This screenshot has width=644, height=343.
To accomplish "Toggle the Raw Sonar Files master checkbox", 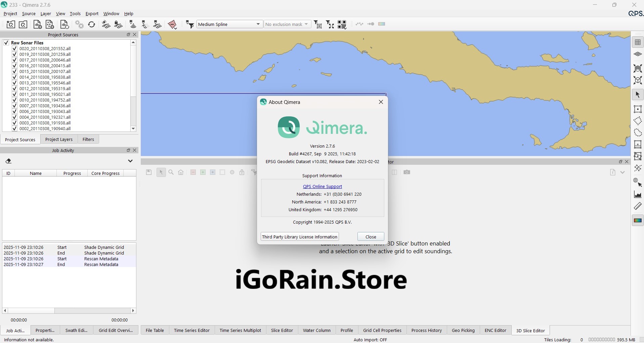I will pos(6,42).
